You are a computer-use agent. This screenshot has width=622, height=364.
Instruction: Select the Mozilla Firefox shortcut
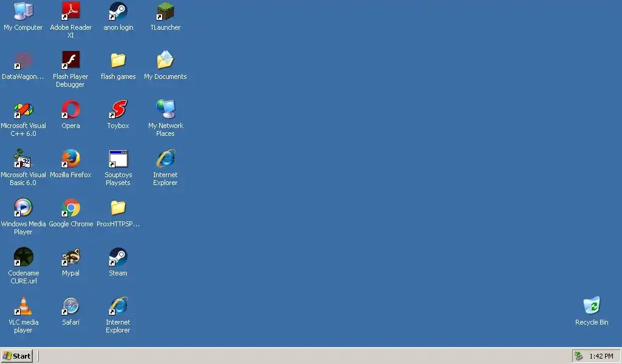70,158
